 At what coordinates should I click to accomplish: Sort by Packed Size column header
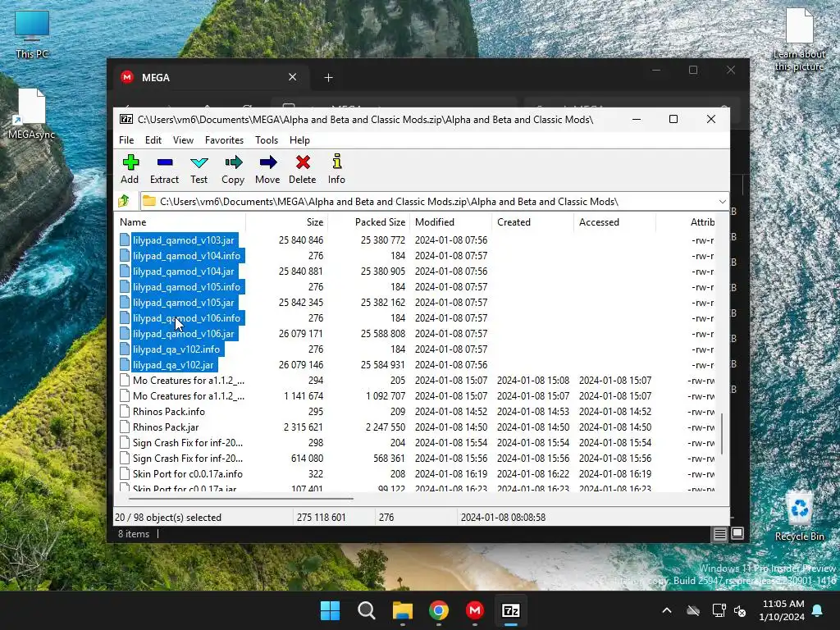click(368, 221)
